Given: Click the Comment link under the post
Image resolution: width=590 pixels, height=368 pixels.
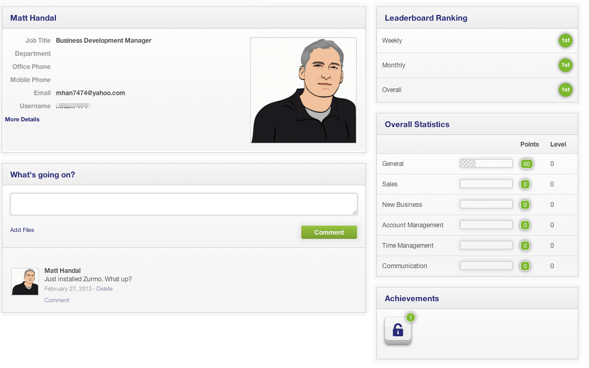Looking at the screenshot, I should coord(56,300).
